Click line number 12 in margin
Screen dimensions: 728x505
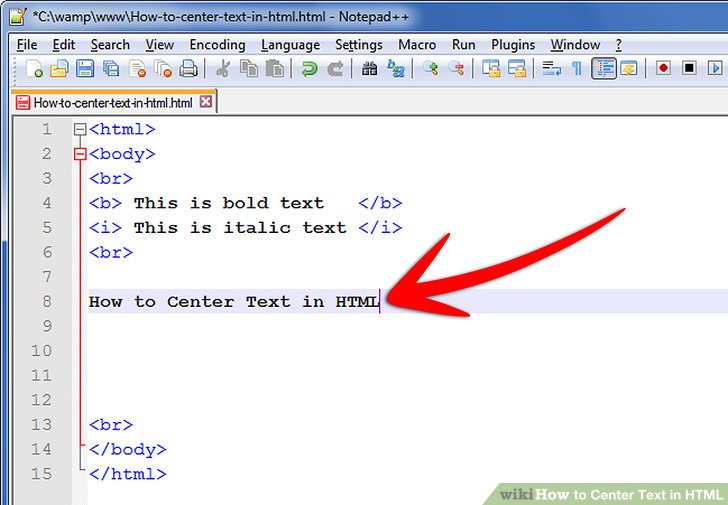coord(41,400)
